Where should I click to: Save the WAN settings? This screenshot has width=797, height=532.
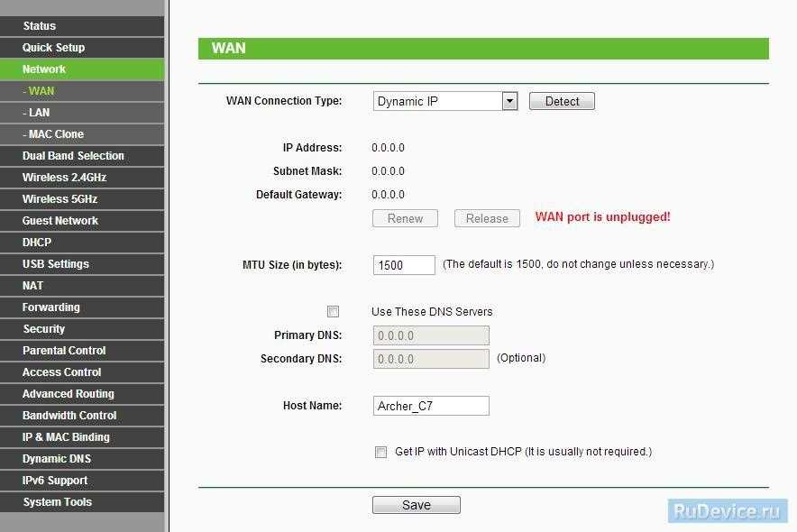[417, 505]
